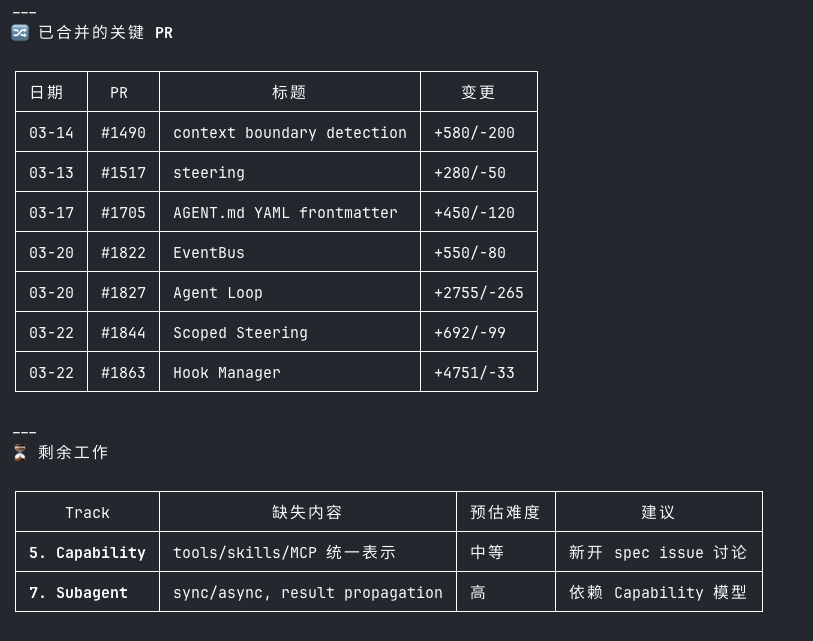Open PR #1490 in the table

pos(123,133)
